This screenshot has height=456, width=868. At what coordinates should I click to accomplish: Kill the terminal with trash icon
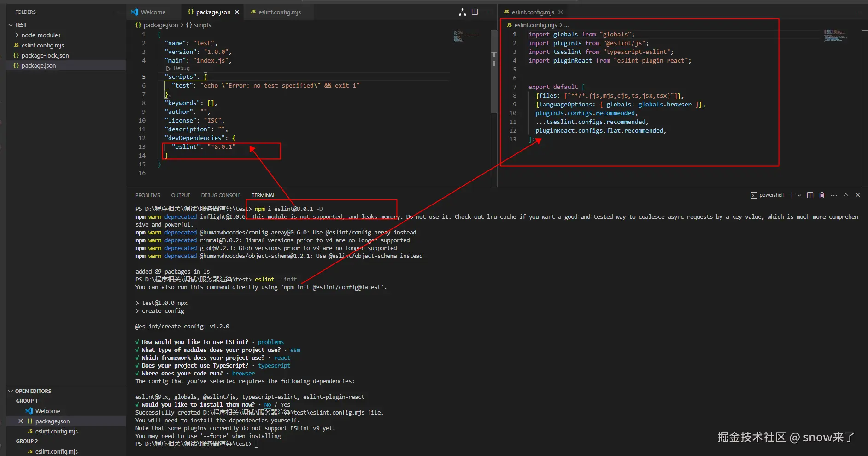821,195
